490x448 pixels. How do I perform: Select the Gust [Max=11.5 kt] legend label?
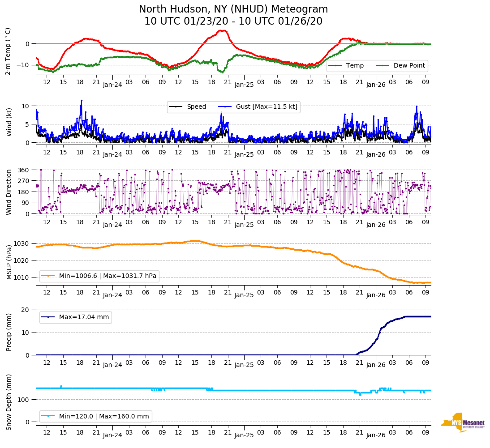click(266, 107)
